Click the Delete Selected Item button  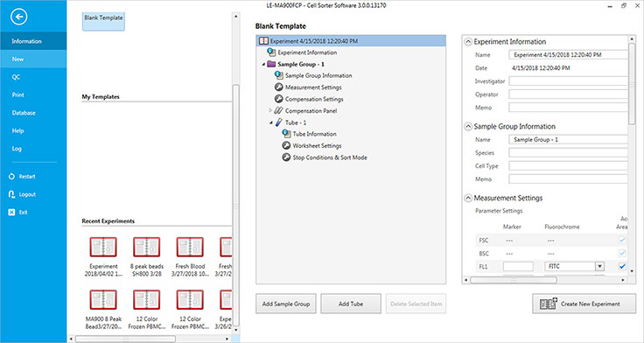416,304
